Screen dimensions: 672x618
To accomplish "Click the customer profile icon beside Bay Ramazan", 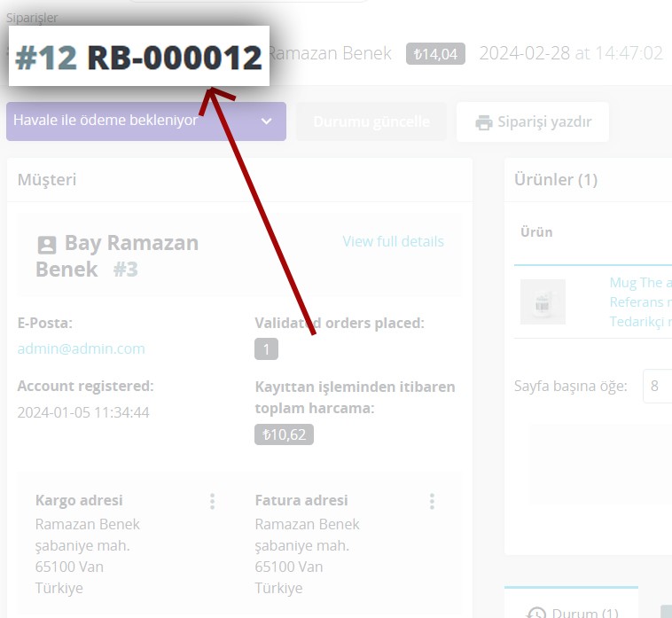I will point(47,245).
